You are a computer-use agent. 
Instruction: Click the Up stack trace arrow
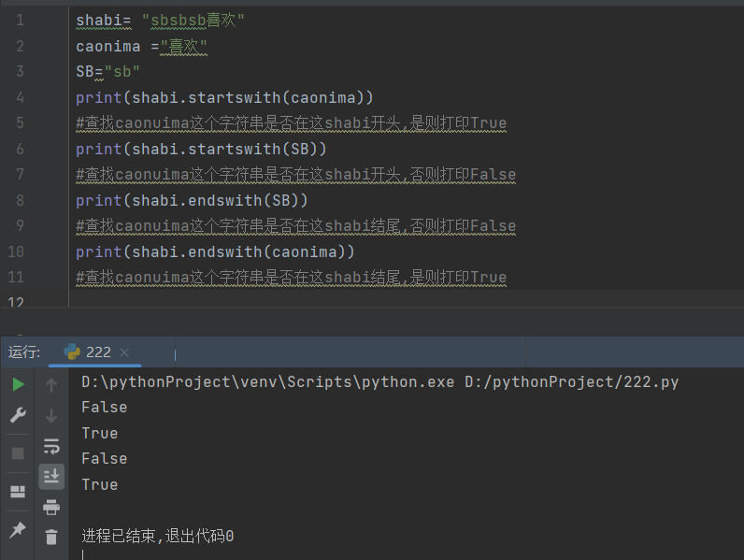click(x=51, y=384)
